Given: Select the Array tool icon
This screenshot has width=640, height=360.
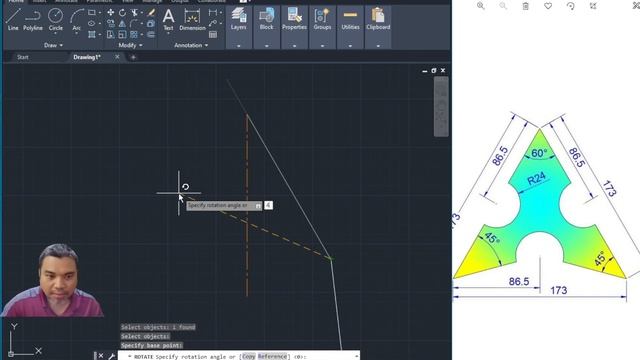Looking at the screenshot, I should coord(134,35).
